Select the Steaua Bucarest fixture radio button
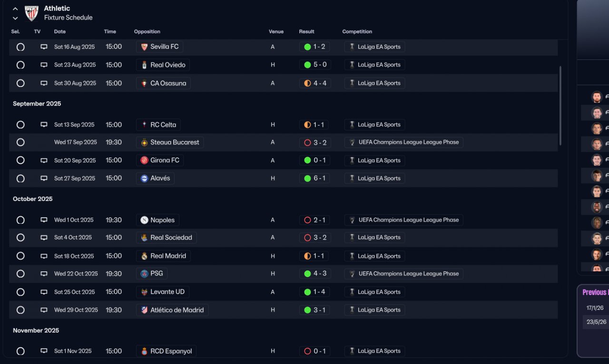609x364 pixels. click(x=20, y=143)
